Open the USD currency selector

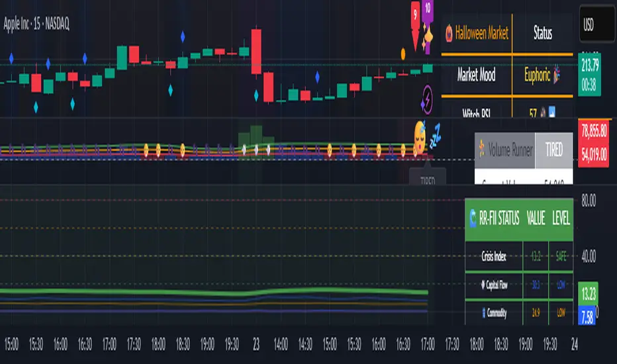tap(596, 24)
